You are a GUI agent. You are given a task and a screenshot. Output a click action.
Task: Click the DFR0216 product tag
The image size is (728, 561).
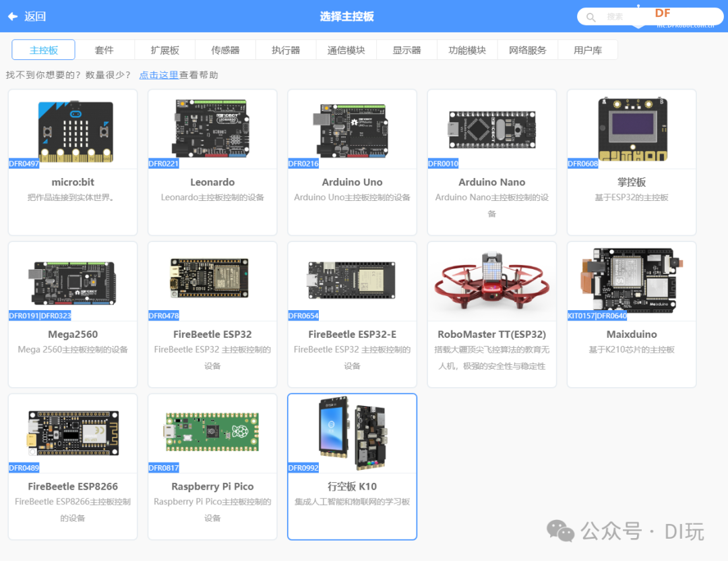pyautogui.click(x=303, y=163)
